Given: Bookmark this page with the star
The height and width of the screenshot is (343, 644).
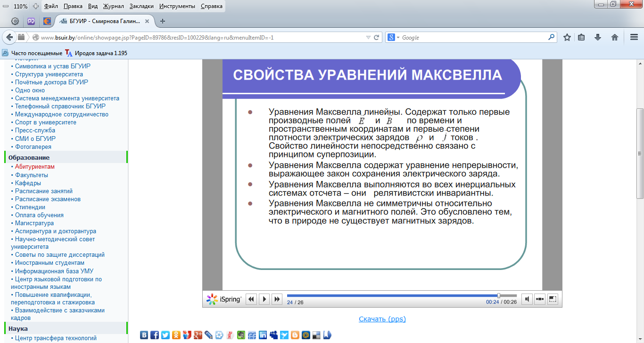Looking at the screenshot, I should (567, 37).
